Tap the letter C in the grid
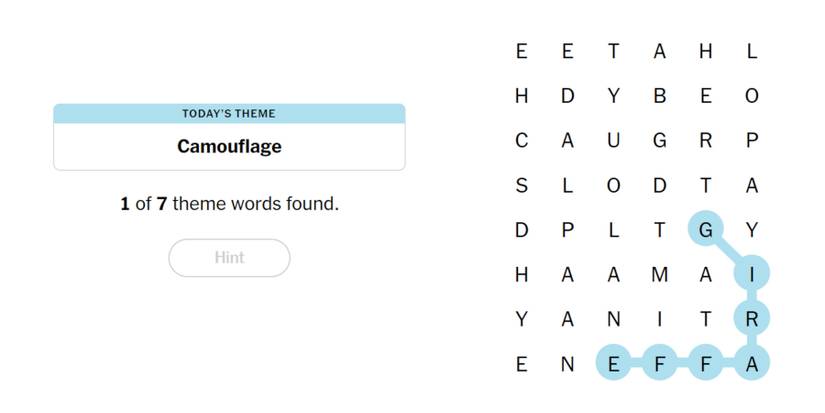825x413 pixels. point(521,141)
